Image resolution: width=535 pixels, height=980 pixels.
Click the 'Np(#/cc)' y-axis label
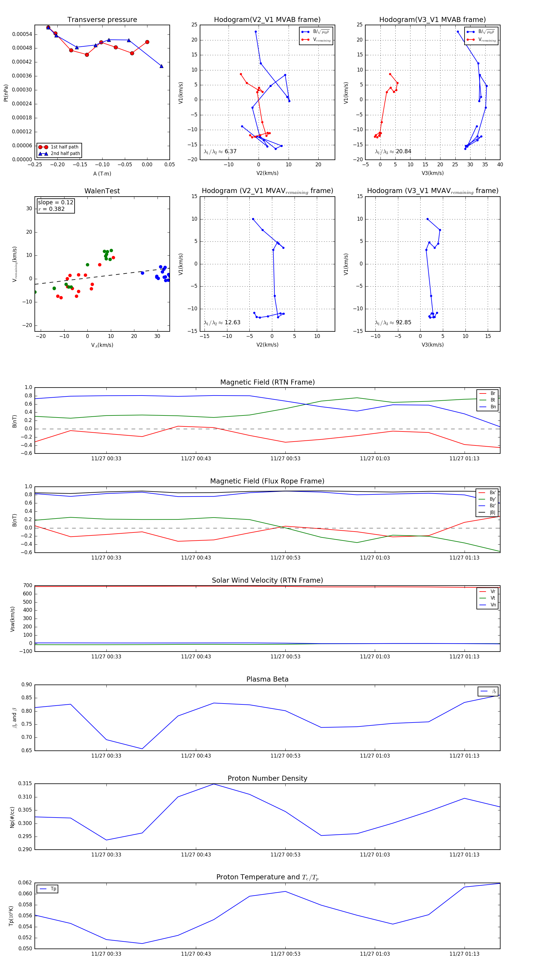pyautogui.click(x=12, y=817)
